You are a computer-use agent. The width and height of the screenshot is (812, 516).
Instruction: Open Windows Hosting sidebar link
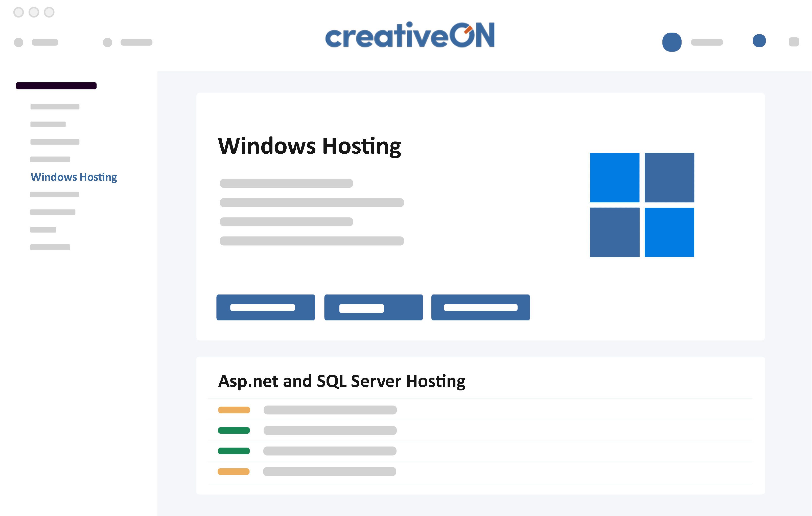point(74,177)
